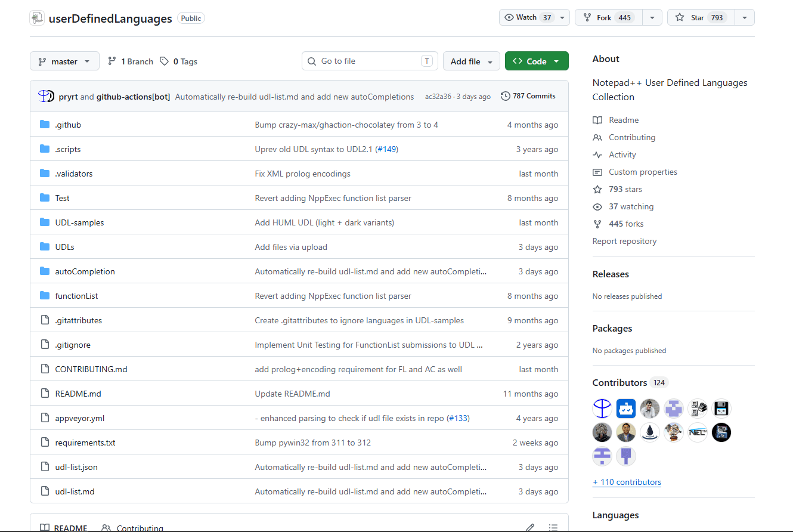Switch to the Contributing tab below file list
The image size is (793, 532).
tap(132, 528)
